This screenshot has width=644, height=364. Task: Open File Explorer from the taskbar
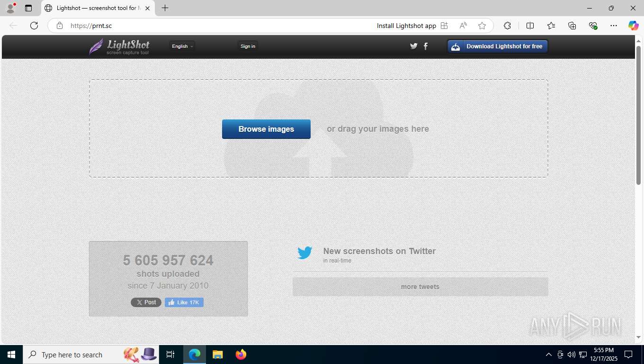(x=218, y=355)
